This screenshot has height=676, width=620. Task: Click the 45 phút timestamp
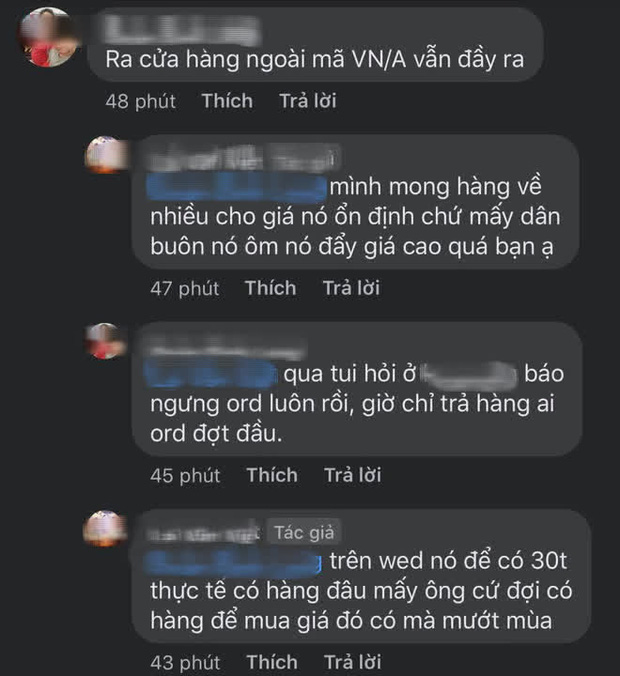pos(185,475)
